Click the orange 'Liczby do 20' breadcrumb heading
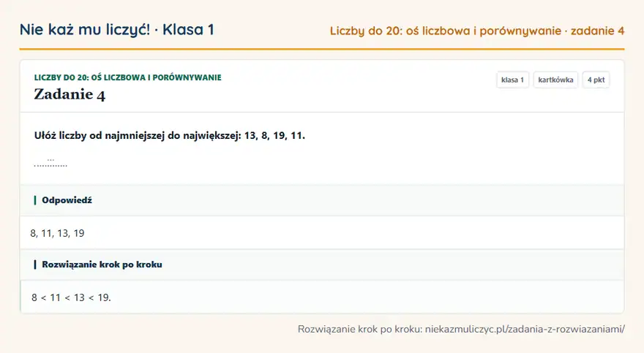 pos(477,31)
